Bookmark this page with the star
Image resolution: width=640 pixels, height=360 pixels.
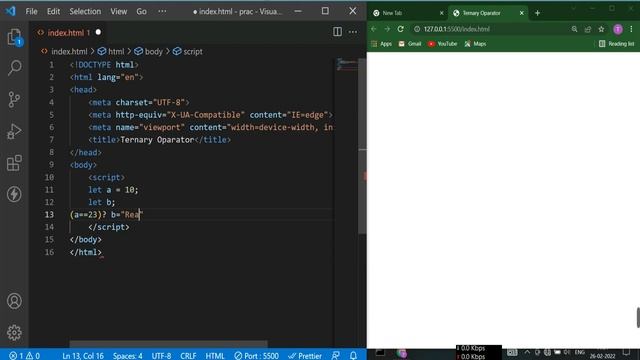[x=601, y=29]
